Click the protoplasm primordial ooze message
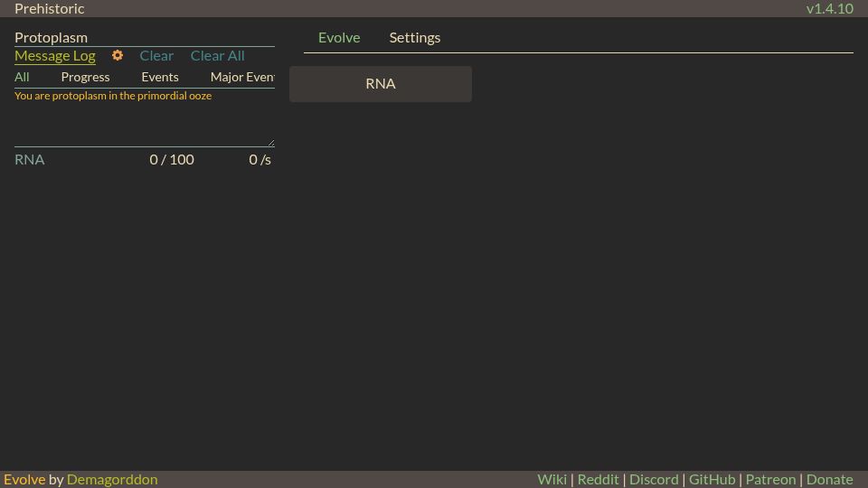 point(113,96)
